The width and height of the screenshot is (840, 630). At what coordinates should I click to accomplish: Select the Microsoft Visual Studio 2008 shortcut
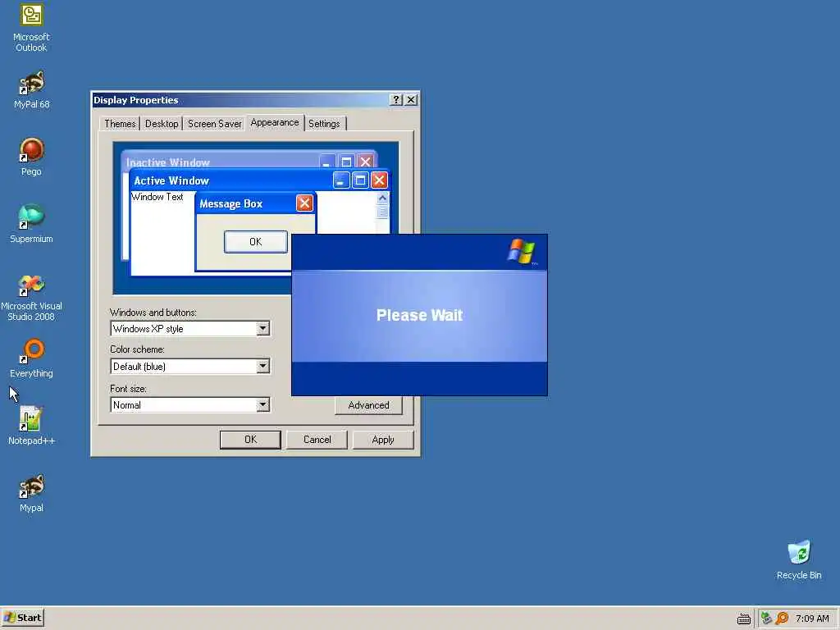click(x=31, y=297)
